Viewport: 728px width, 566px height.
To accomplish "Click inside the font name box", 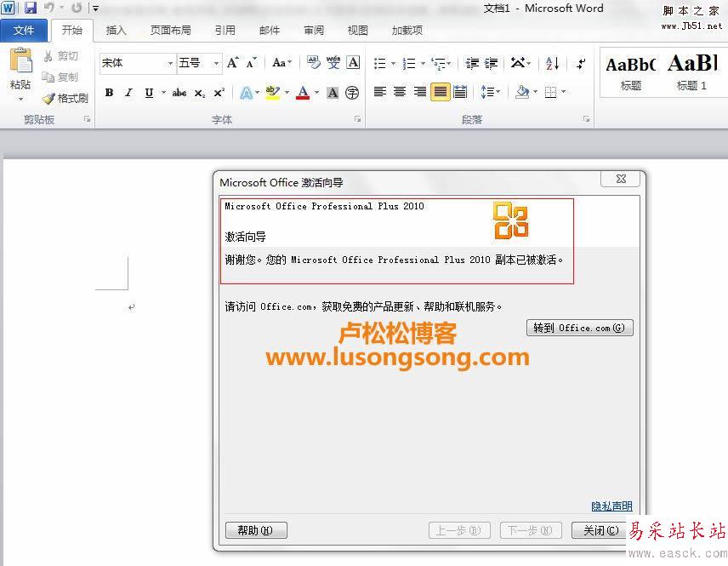I will tap(132, 62).
